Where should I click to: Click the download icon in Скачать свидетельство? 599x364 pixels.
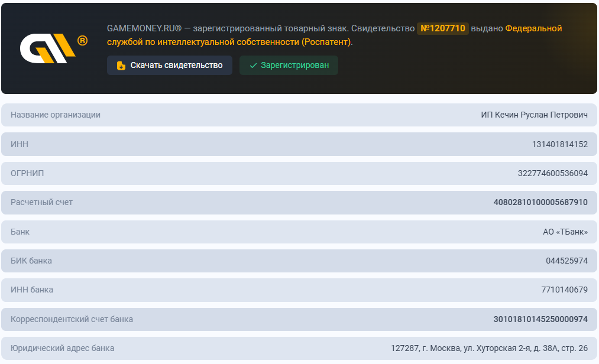[121, 66]
